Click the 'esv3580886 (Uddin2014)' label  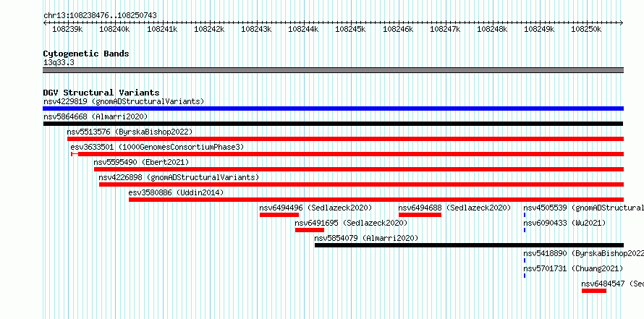coord(177,192)
